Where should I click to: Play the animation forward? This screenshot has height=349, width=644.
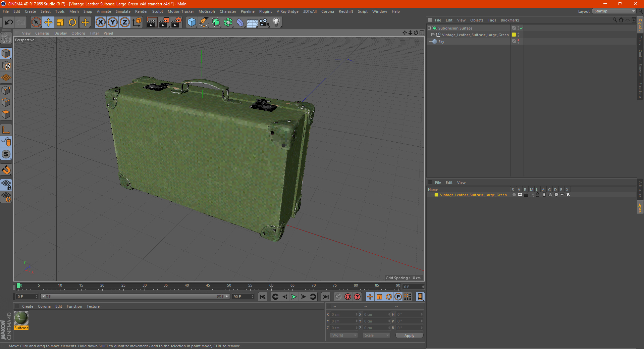point(294,297)
